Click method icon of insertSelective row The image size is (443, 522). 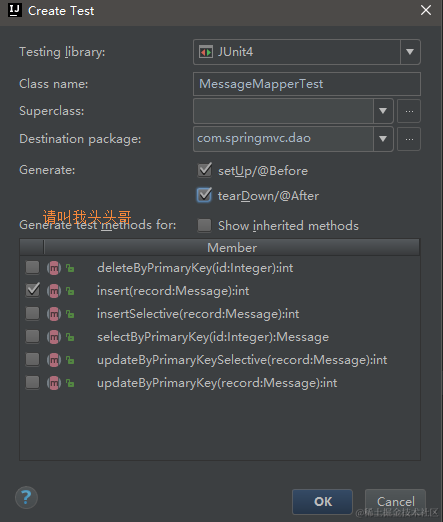click(54, 314)
